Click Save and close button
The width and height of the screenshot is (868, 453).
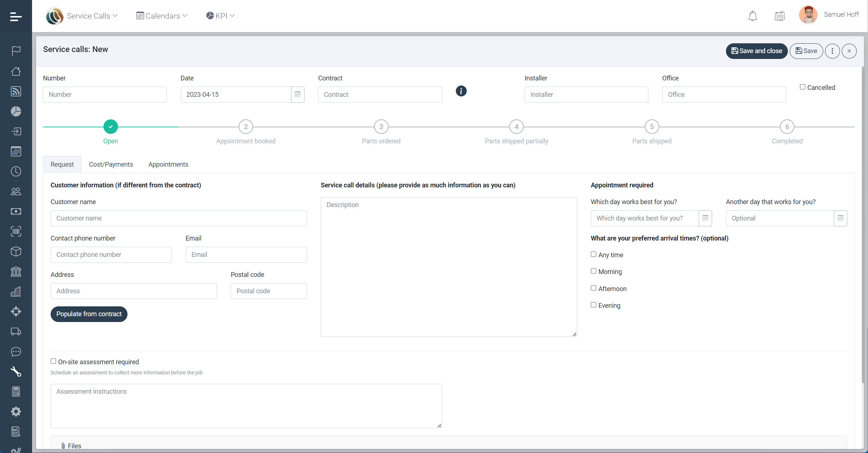757,51
